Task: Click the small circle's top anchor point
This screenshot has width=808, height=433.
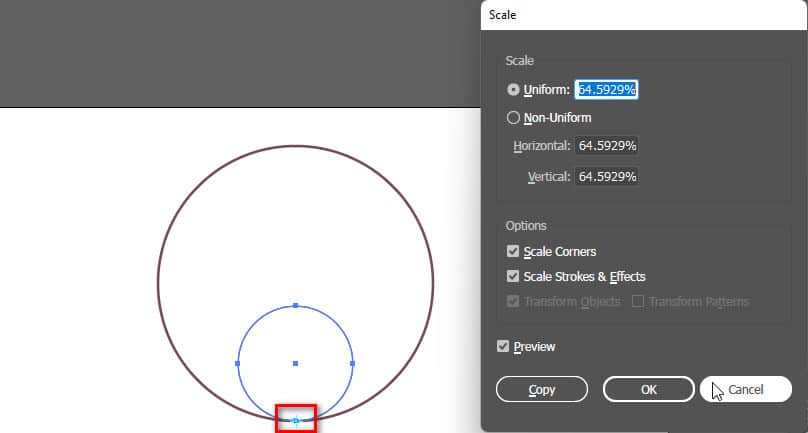Action: 295,306
